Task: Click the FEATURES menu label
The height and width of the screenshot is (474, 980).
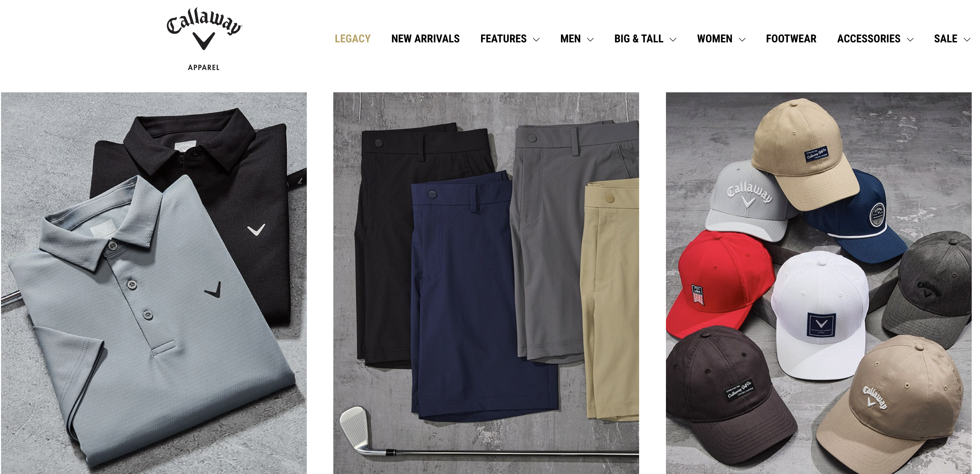Action: click(503, 39)
